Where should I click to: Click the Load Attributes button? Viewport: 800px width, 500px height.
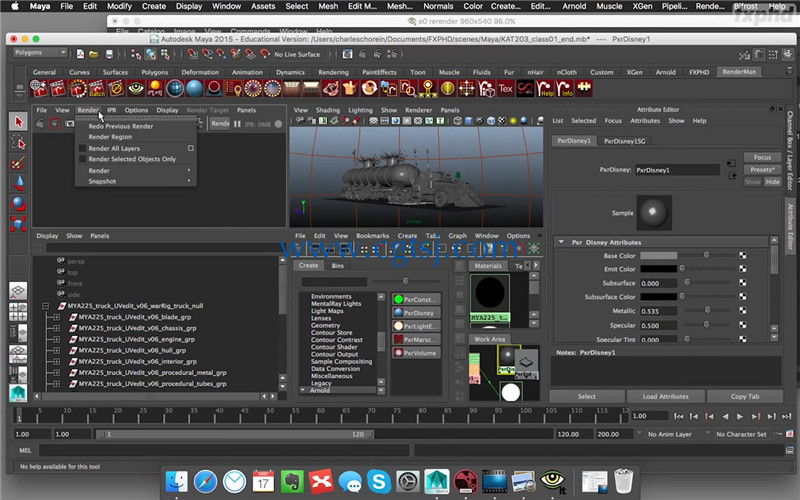665,396
